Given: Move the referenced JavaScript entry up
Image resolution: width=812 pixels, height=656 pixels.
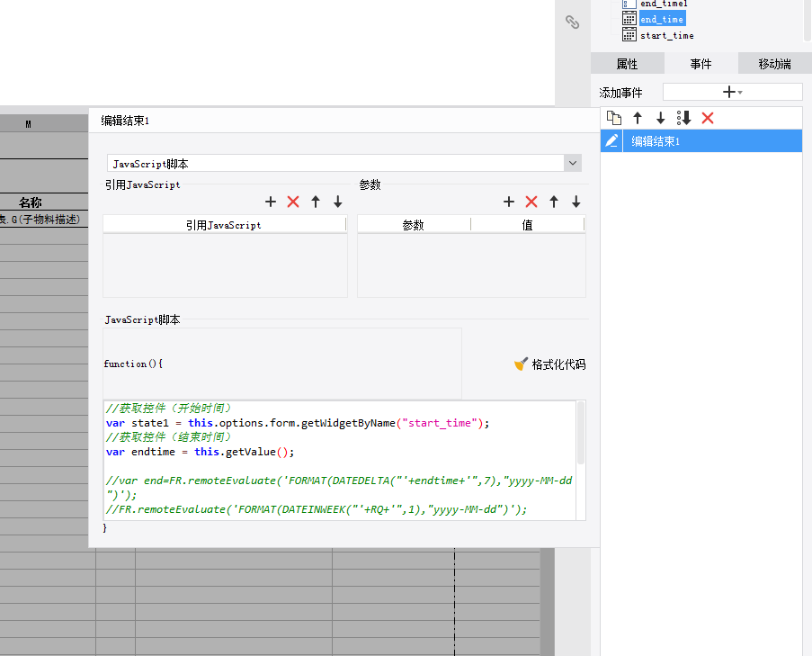Looking at the screenshot, I should pyautogui.click(x=316, y=202).
